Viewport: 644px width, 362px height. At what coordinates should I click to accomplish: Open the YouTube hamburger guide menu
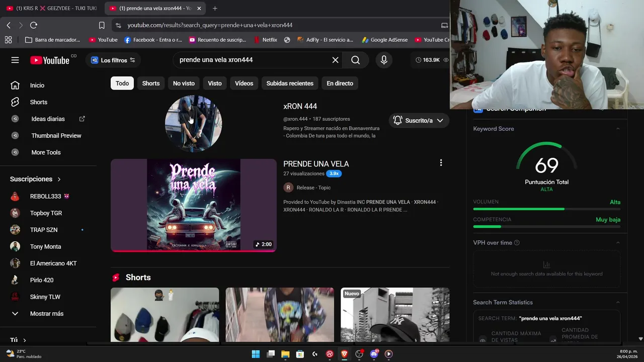click(15, 60)
